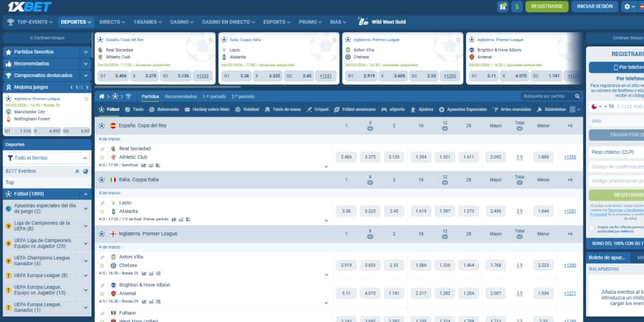Tick the Acepto recibir ofertas checkbox
The image size is (644, 322).
591,228
